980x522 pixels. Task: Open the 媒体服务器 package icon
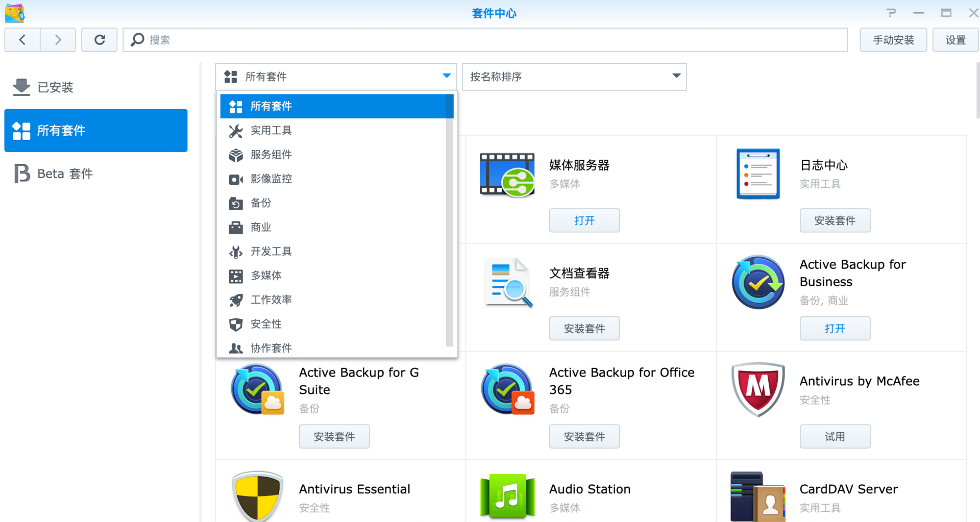click(507, 175)
